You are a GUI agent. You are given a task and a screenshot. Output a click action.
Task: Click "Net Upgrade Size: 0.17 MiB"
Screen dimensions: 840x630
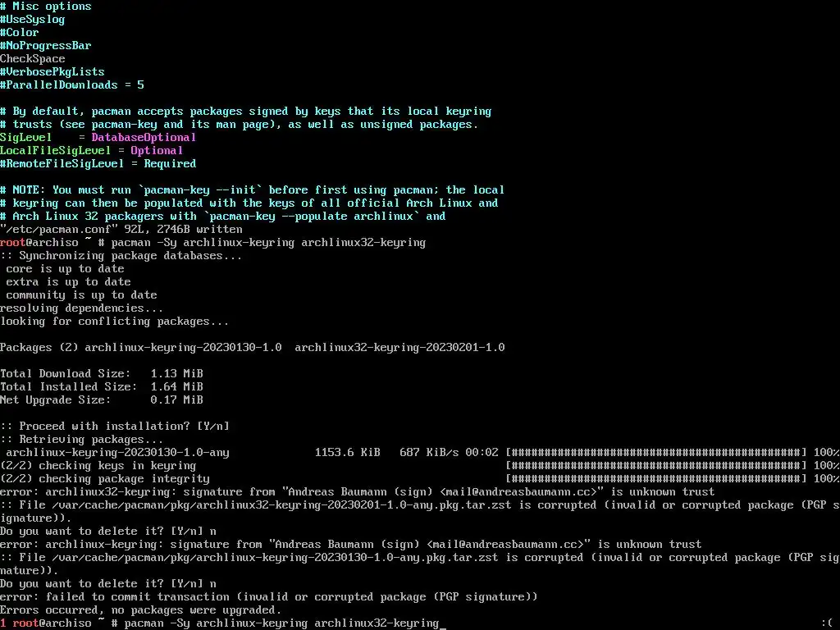click(101, 400)
